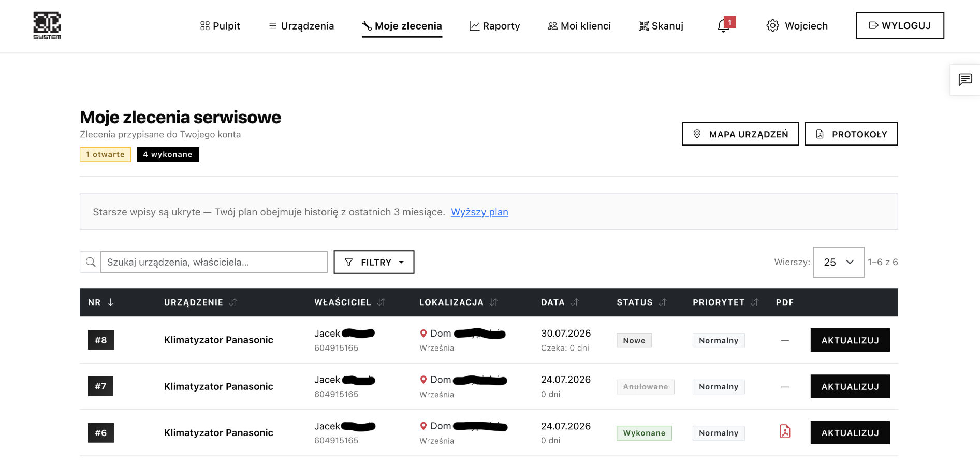Click order number badge #7
The height and width of the screenshot is (464, 980).
(100, 386)
